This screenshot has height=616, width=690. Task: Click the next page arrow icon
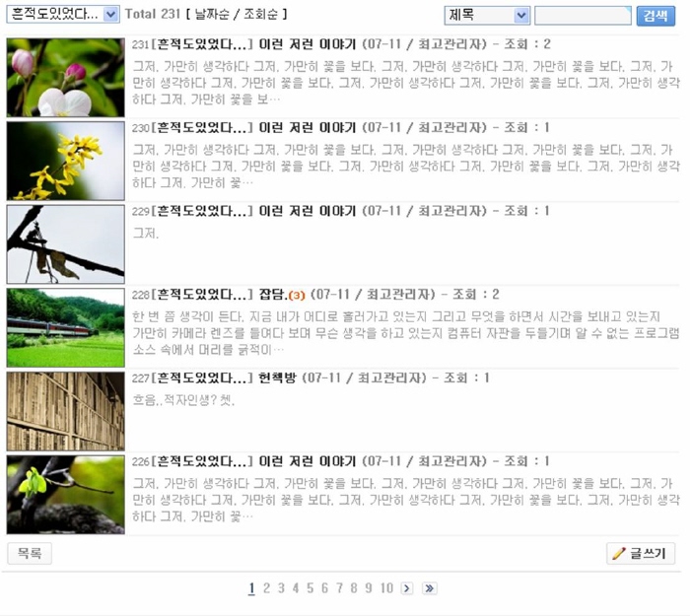click(x=407, y=588)
